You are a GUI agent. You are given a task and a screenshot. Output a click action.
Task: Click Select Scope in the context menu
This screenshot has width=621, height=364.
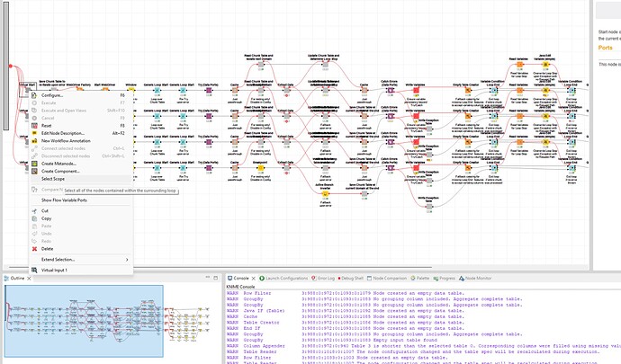pos(53,179)
